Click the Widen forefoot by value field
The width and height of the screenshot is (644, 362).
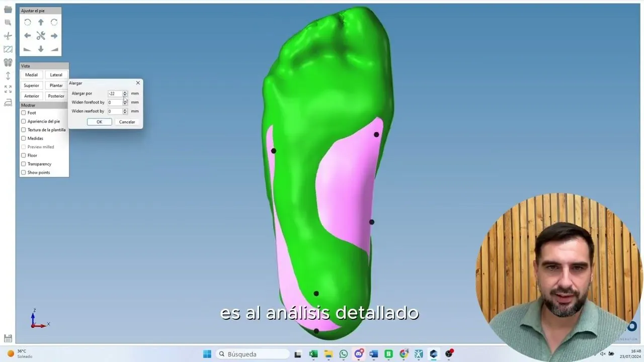tap(115, 102)
